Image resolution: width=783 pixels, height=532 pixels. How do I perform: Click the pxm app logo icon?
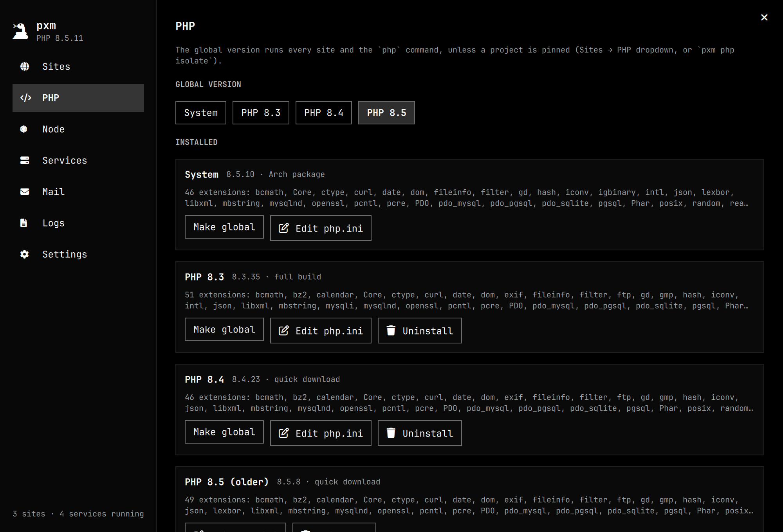coord(20,31)
